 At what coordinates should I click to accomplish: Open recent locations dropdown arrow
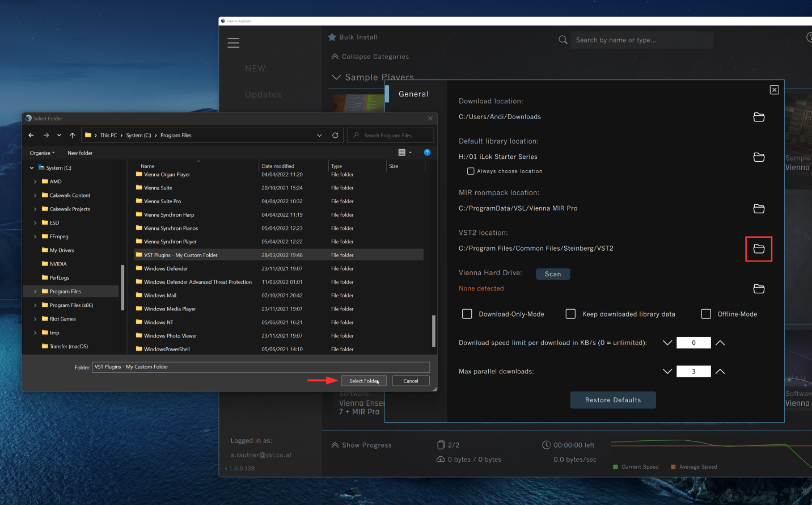tap(59, 135)
